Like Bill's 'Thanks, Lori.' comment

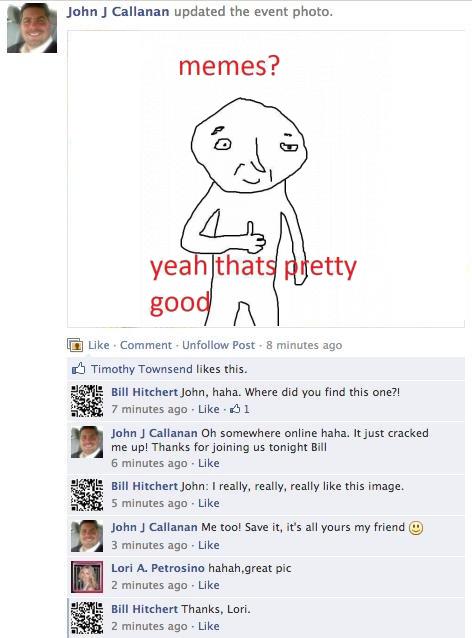click(x=209, y=626)
